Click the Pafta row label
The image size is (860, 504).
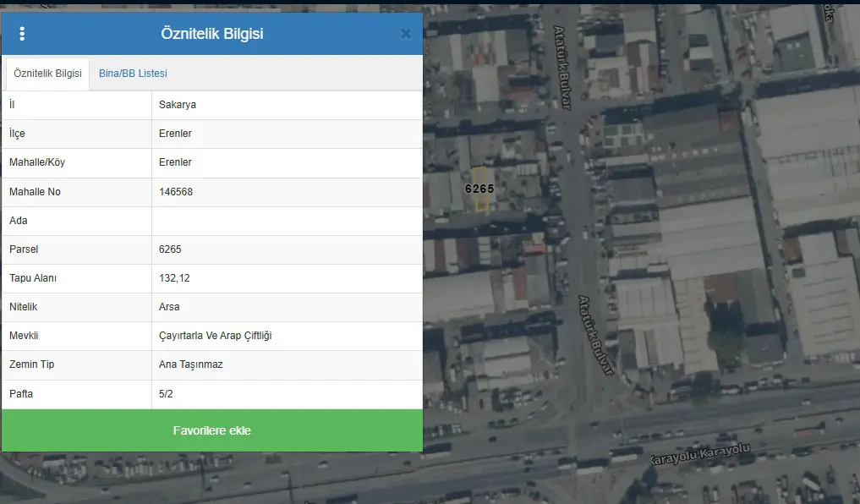(21, 394)
